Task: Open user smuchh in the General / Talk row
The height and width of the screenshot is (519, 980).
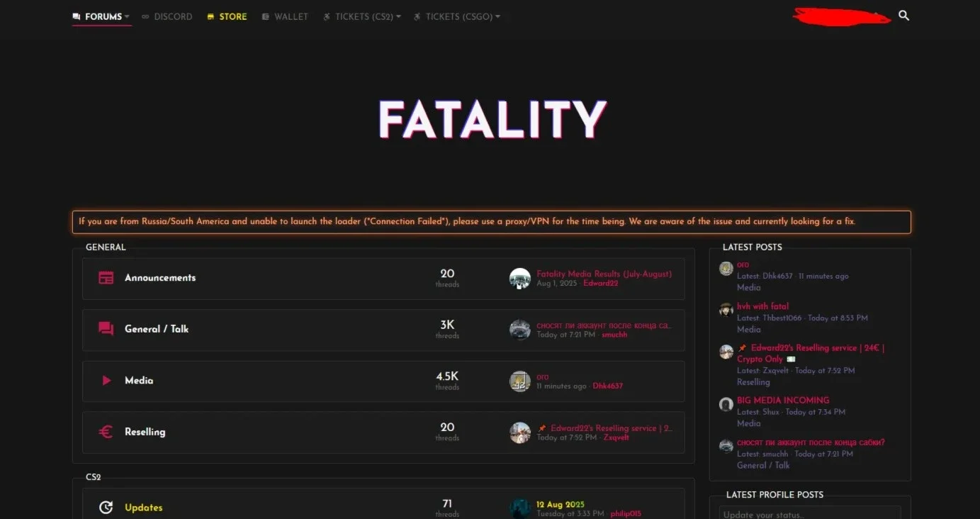Action: click(x=614, y=335)
